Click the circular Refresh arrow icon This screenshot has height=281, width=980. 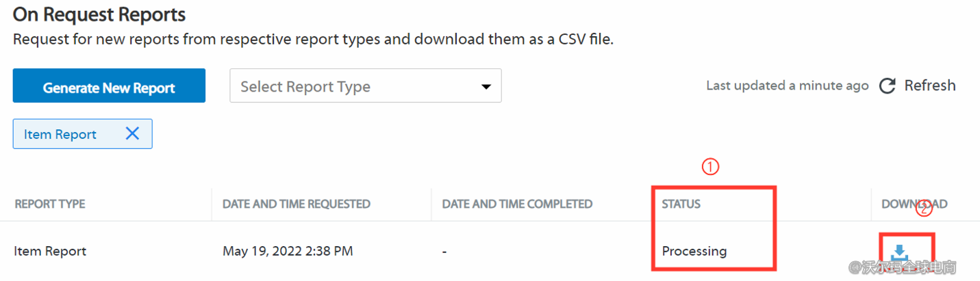[888, 86]
